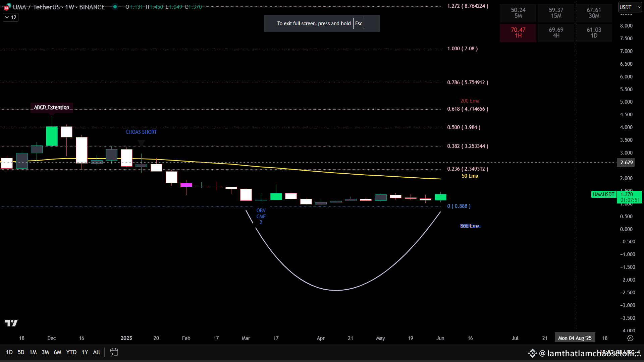Click Fib level 0.500 ( 3.984 )
This screenshot has height=362, width=644.
pyautogui.click(x=464, y=127)
